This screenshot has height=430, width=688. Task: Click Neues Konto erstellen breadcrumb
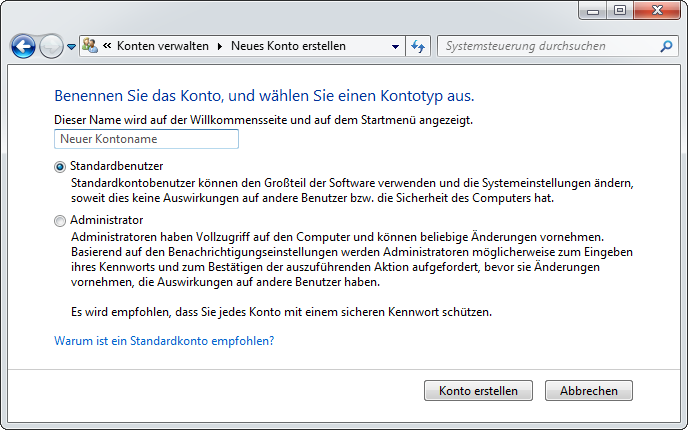pyautogui.click(x=288, y=46)
